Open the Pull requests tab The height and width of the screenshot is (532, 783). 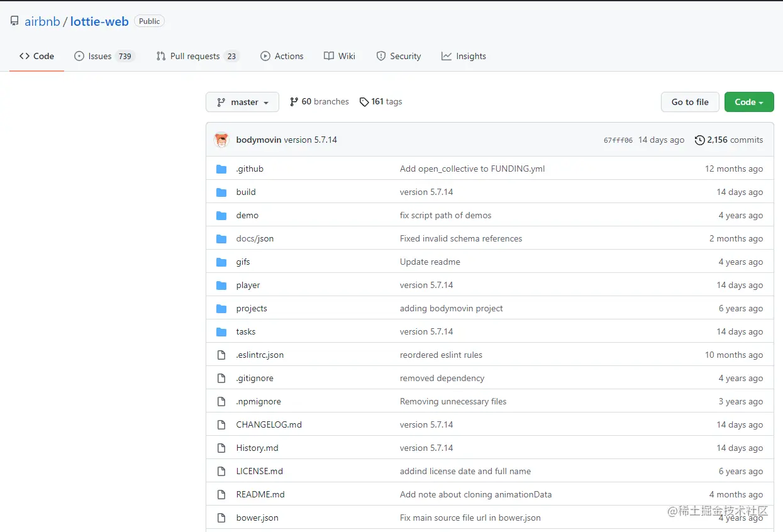pyautogui.click(x=197, y=56)
